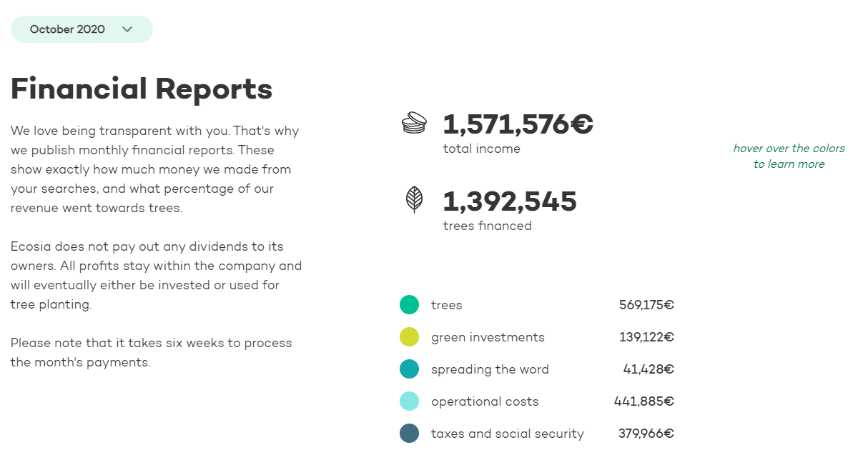
Task: Click the 379,966€ taxes amount
Action: tap(646, 434)
